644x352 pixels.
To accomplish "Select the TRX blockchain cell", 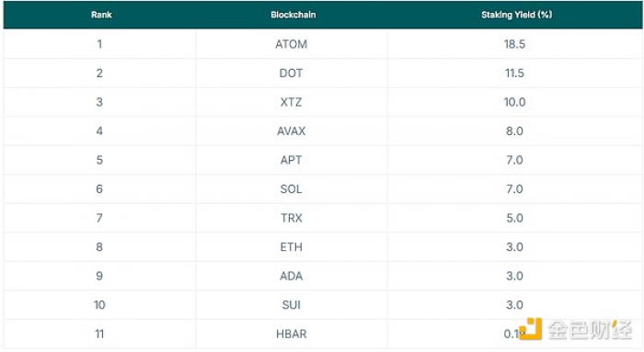I will click(x=292, y=218).
